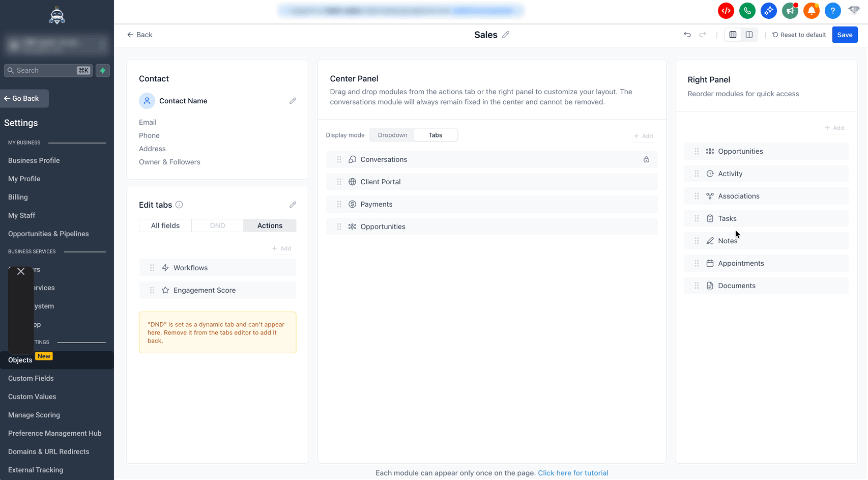
Task: Select the All fields tab
Action: click(165, 225)
